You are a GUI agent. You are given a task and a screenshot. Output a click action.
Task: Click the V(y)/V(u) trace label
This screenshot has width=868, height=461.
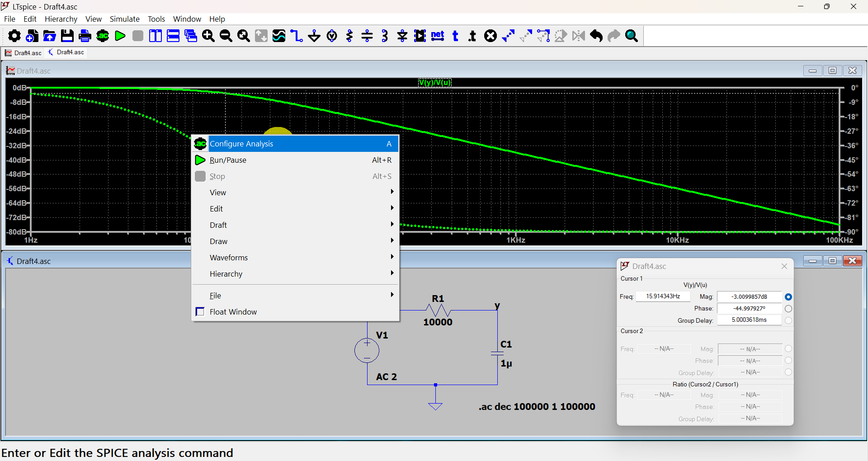click(x=434, y=82)
